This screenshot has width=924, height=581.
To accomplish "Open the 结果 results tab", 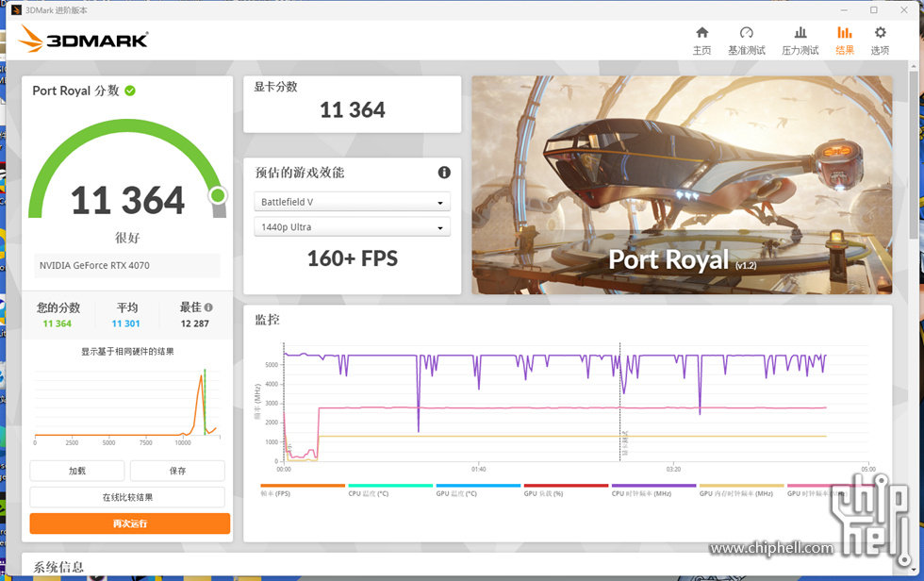I will click(x=845, y=41).
